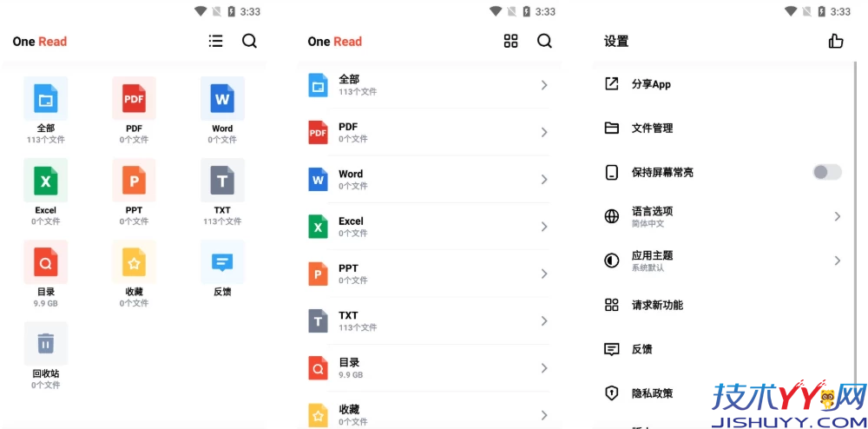Tap the search icon on the list view screen
868x429 pixels.
pos(545,41)
